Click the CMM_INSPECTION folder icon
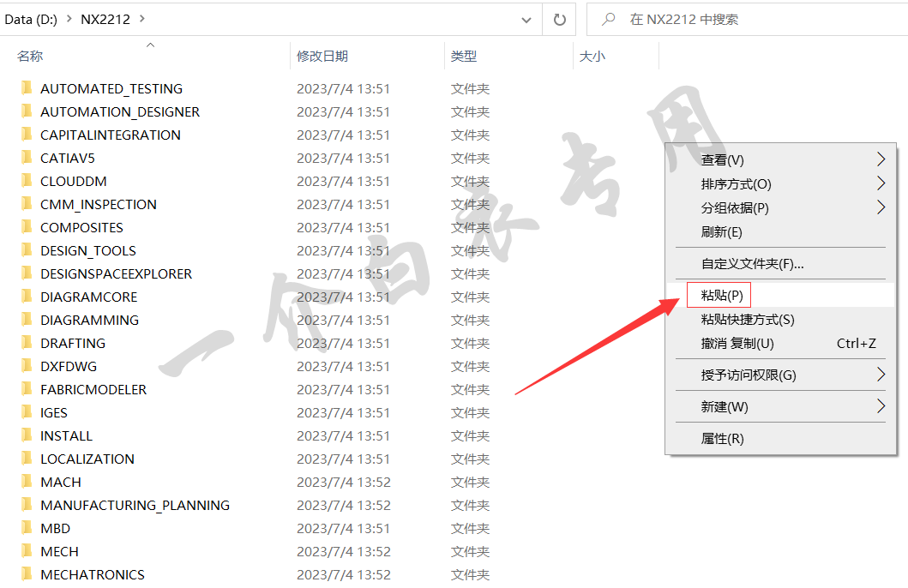Screen dimensions: 908x588 point(26,204)
